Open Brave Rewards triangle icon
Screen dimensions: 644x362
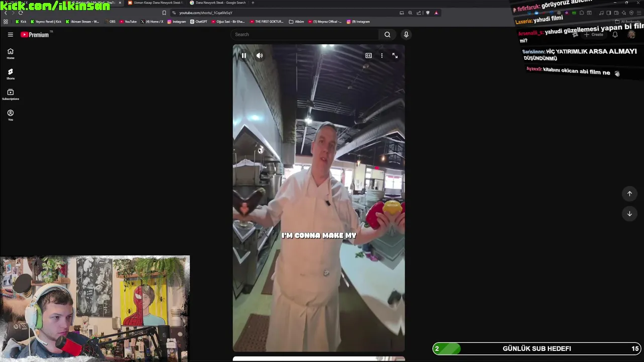click(x=436, y=13)
